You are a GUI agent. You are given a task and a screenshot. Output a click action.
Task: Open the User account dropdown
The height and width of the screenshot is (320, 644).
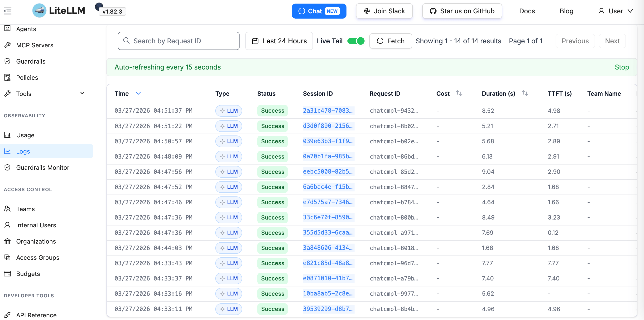click(615, 11)
